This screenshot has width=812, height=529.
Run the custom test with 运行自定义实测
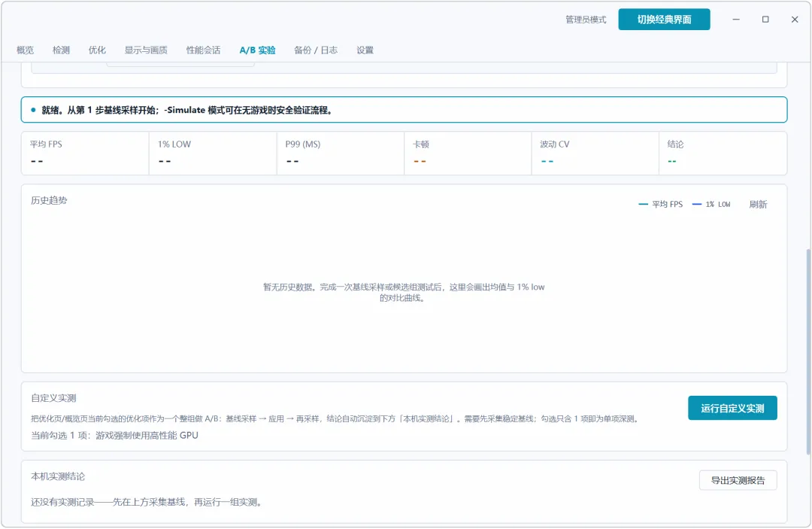pos(732,409)
